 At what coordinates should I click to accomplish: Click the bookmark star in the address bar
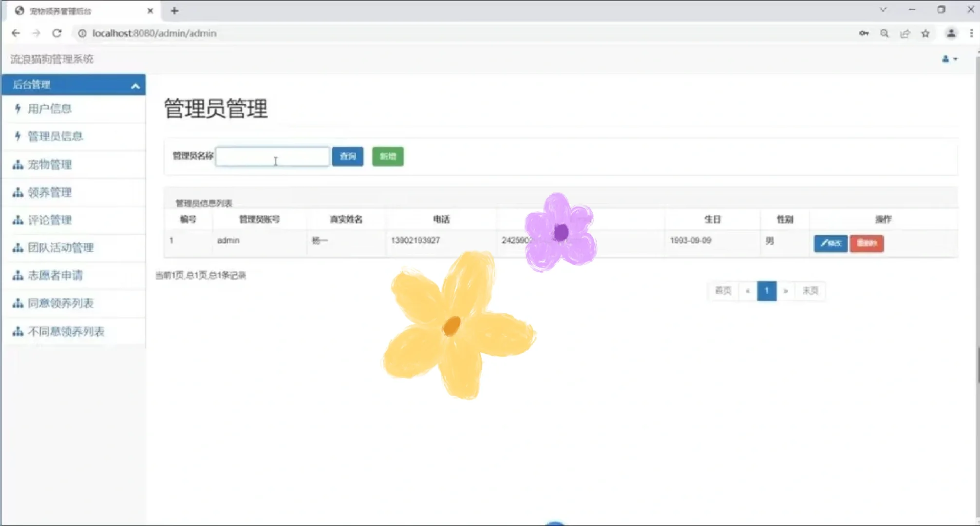pyautogui.click(x=925, y=33)
